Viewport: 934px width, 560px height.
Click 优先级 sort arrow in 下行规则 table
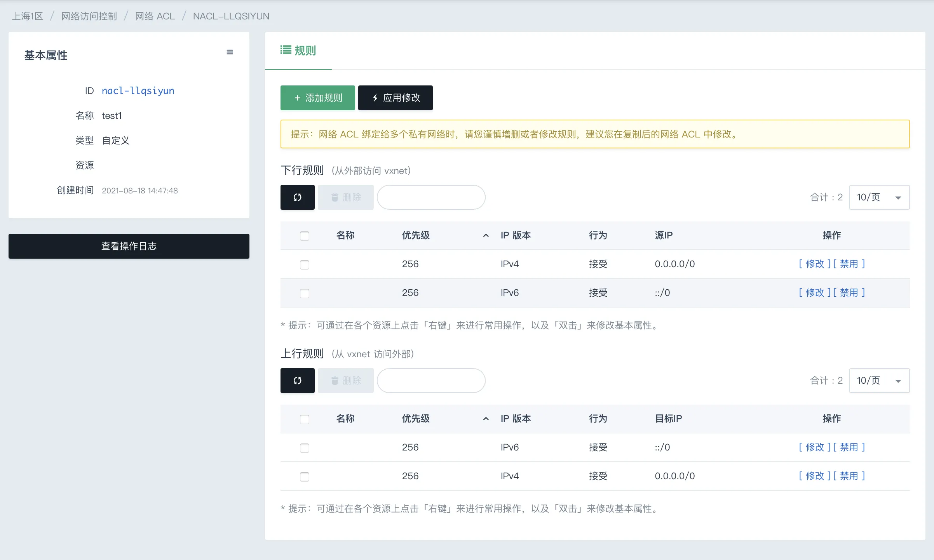(486, 235)
